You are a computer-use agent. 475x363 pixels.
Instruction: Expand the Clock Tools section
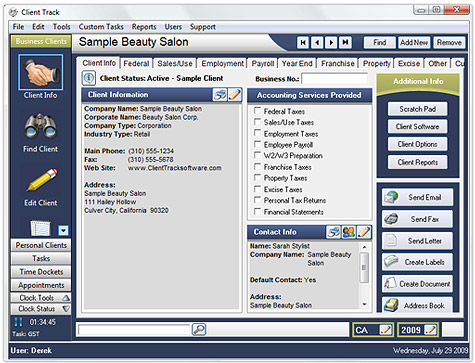[x=41, y=297]
